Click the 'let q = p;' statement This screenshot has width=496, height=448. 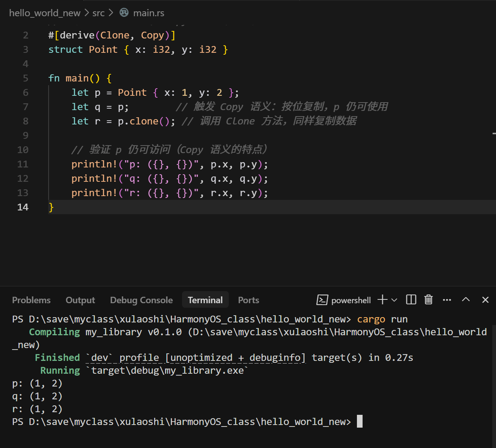[x=100, y=107]
